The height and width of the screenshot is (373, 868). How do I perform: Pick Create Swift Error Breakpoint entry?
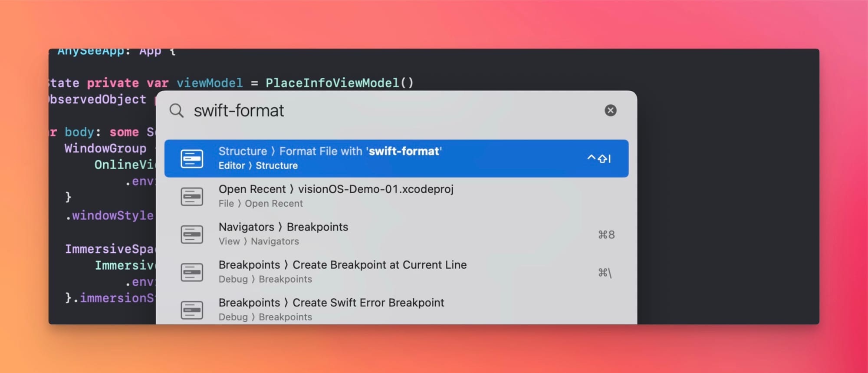[x=331, y=303]
